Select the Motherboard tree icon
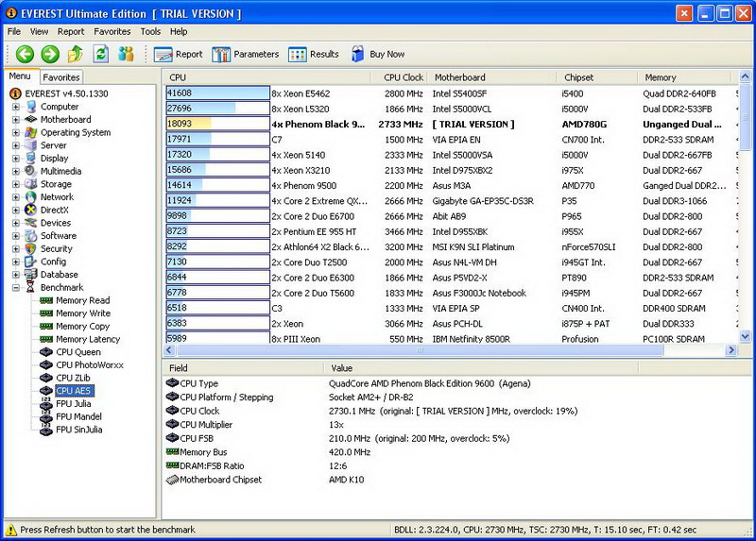 coord(31,120)
